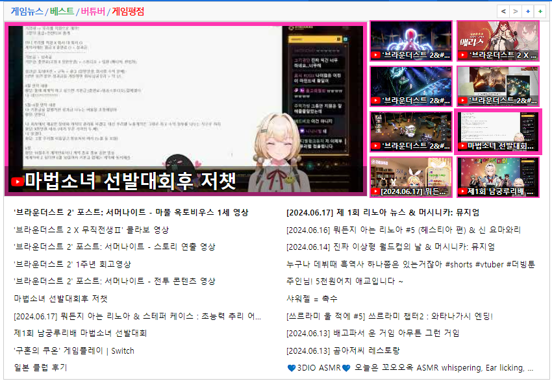The height and width of the screenshot is (392, 552).
Task: Open link '브라운더스트 2 X 무직전생Ⅱ 콜라보 영상'
Action: (91, 230)
